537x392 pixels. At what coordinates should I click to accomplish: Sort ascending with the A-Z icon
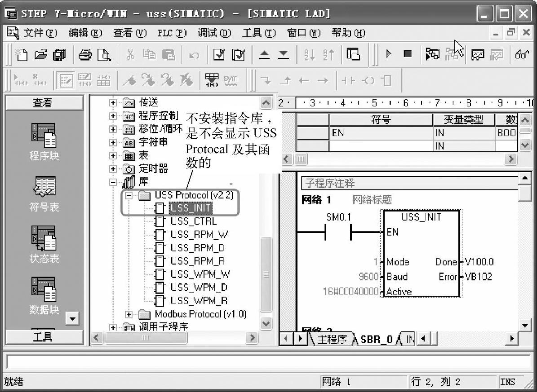309,54
